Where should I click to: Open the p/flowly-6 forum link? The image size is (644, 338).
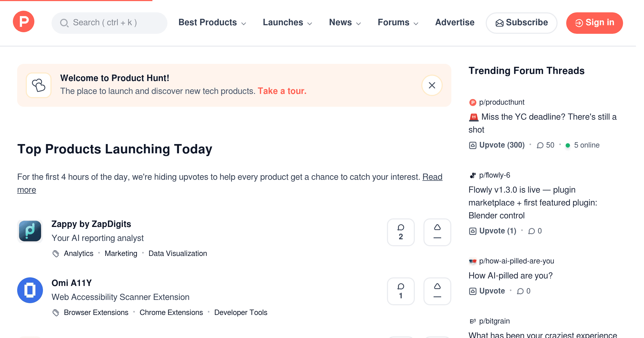pyautogui.click(x=495, y=175)
